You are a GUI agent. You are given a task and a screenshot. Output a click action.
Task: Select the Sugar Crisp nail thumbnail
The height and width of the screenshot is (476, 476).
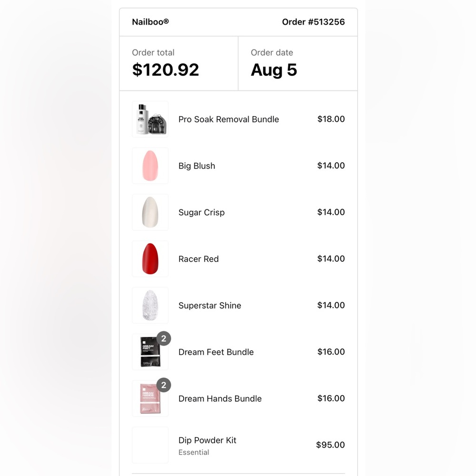(150, 212)
